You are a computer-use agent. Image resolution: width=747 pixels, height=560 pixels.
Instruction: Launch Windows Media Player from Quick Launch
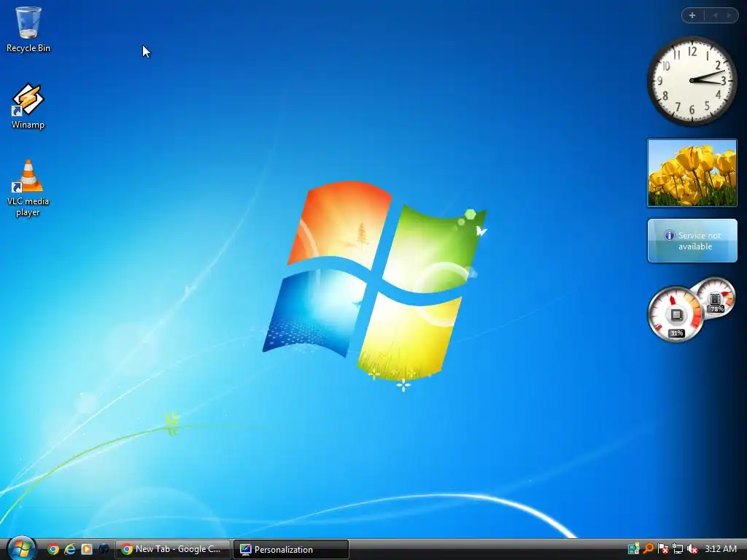click(87, 549)
